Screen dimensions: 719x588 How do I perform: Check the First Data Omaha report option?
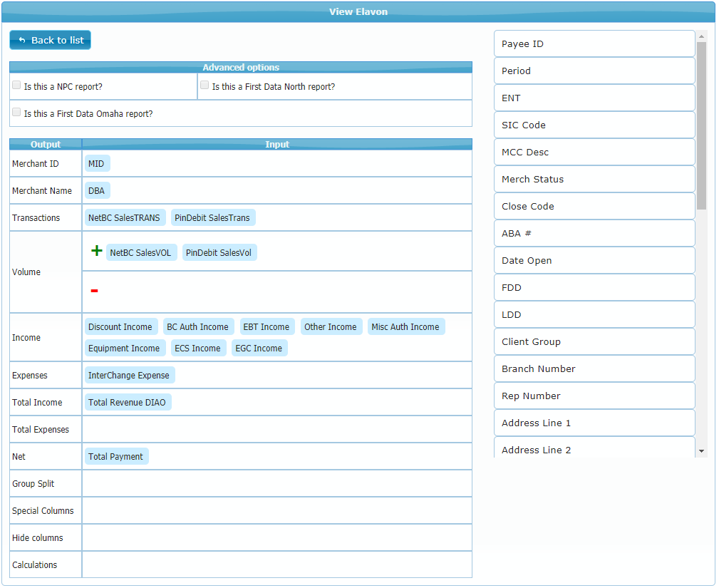coord(16,113)
